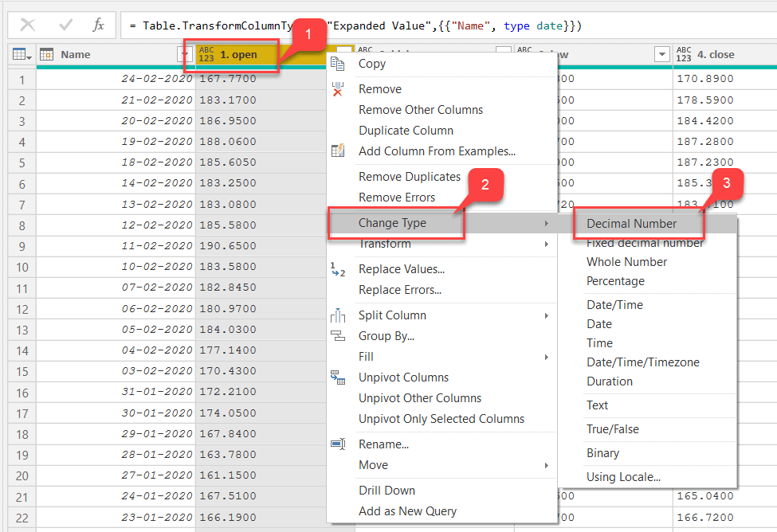Click the close value 170.8900
Screen dimensions: 777x532
pos(705,79)
